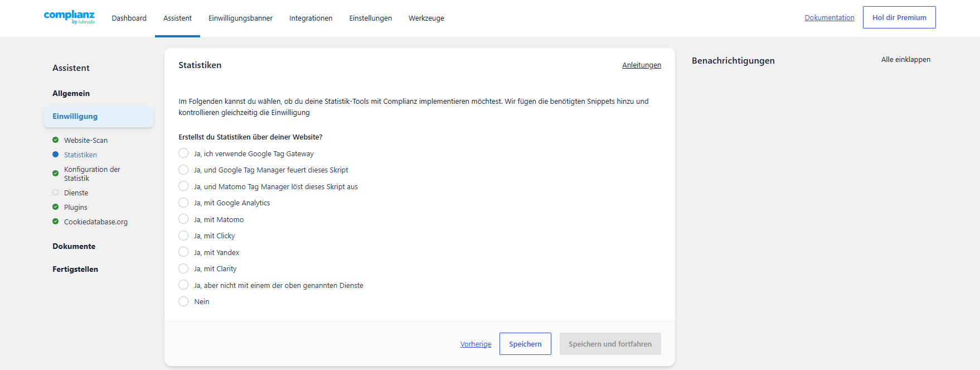Open the Allgemein section in sidebar
Screen dimensions: 980x370
[x=71, y=93]
